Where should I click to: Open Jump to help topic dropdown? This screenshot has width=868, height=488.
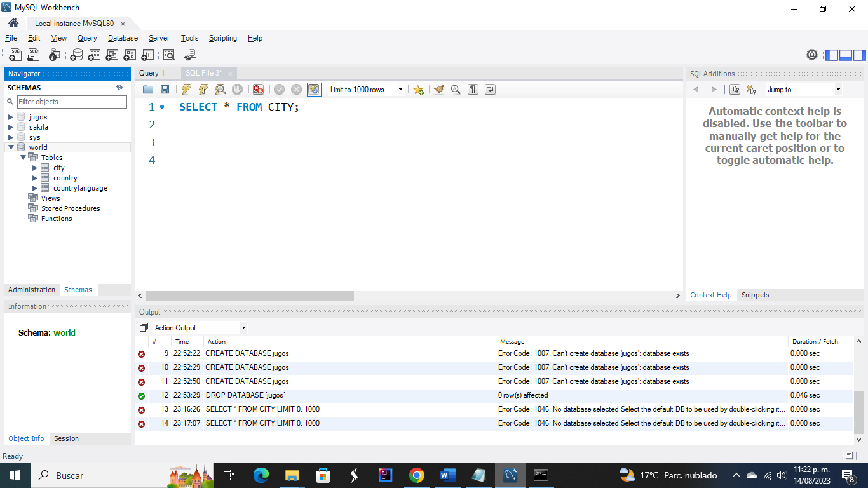coord(838,90)
